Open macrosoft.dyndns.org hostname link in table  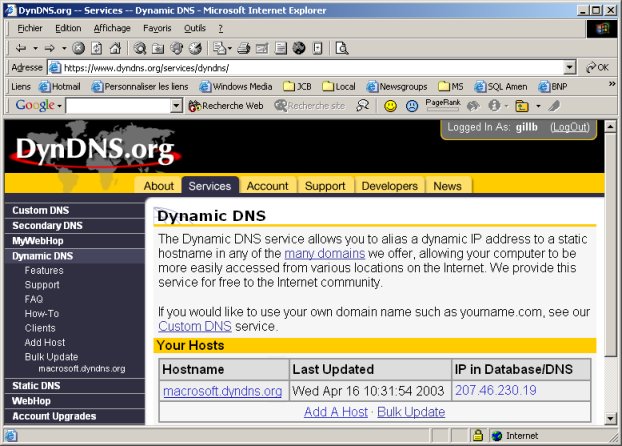(223, 391)
